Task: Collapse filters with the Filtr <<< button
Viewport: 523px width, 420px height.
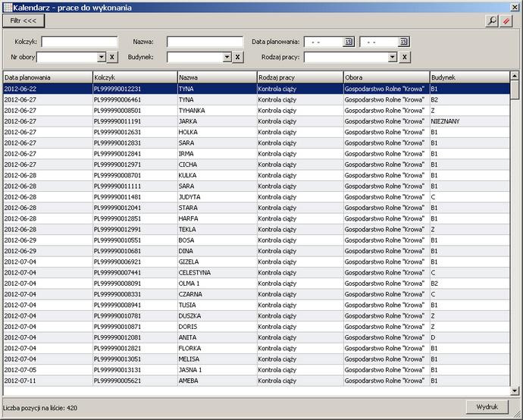Action: [23, 21]
